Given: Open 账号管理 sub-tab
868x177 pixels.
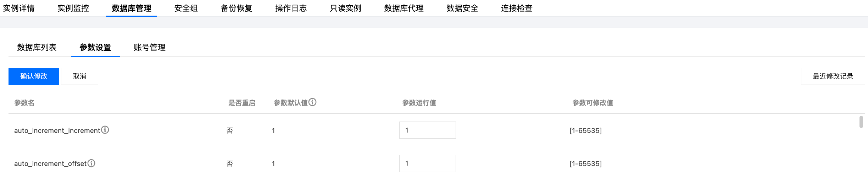Looking at the screenshot, I should point(150,47).
